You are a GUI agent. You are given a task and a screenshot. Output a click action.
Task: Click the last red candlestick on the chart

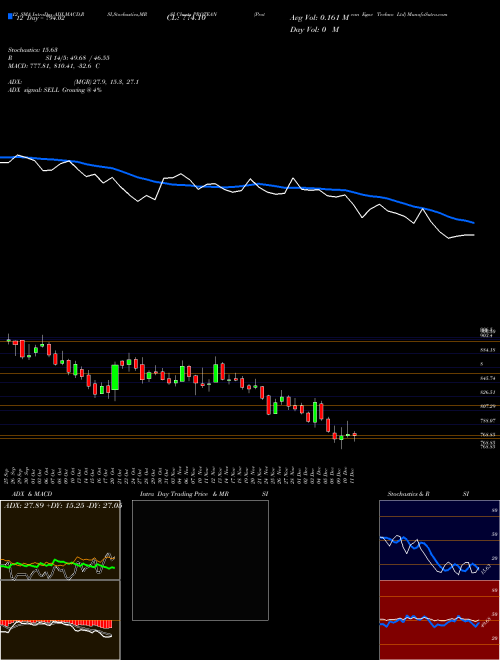[354, 435]
